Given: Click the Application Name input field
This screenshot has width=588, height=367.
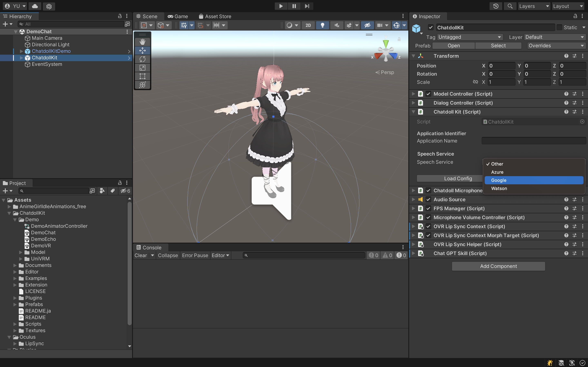Looking at the screenshot, I should [x=533, y=140].
